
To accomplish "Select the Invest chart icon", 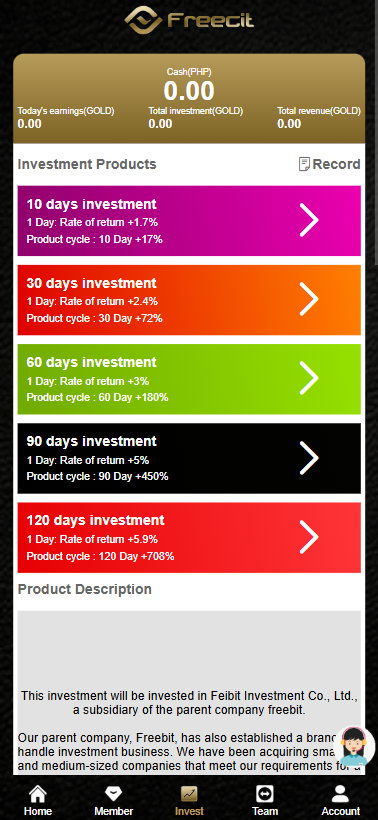I will click(x=189, y=793).
